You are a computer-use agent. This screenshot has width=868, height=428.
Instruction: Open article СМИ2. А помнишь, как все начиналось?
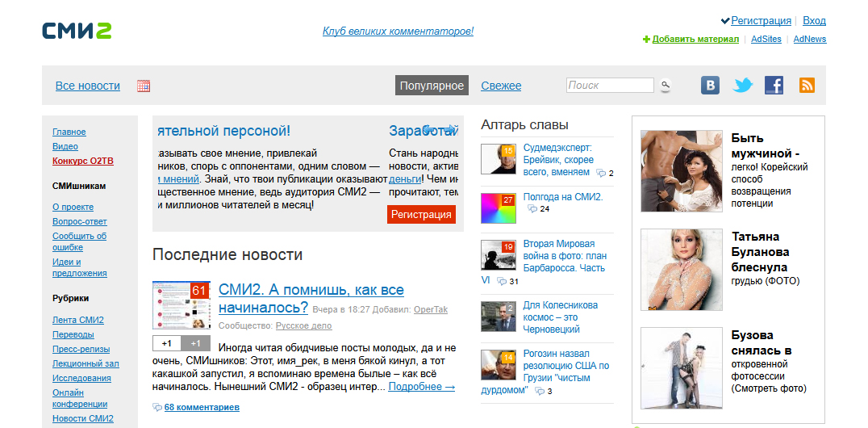pyautogui.click(x=311, y=298)
